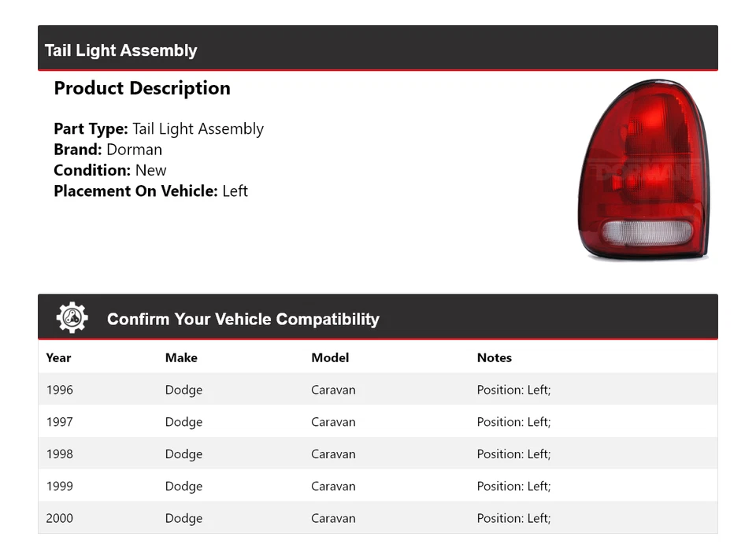The width and height of the screenshot is (756, 559).
Task: Click the 1998 year cell
Action: click(60, 454)
